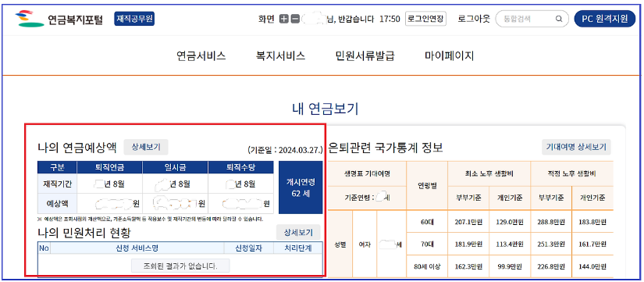644x282 pixels.
Task: Click 17:50 session timer
Action: 390,19
